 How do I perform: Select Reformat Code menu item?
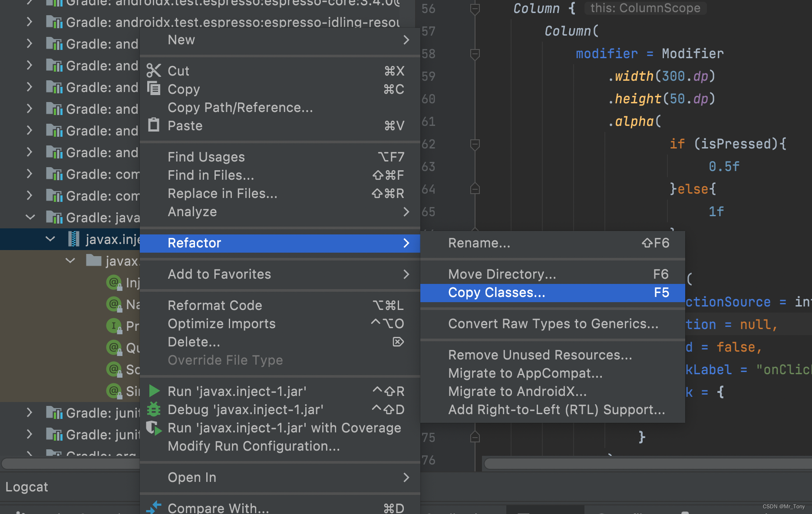(280, 306)
